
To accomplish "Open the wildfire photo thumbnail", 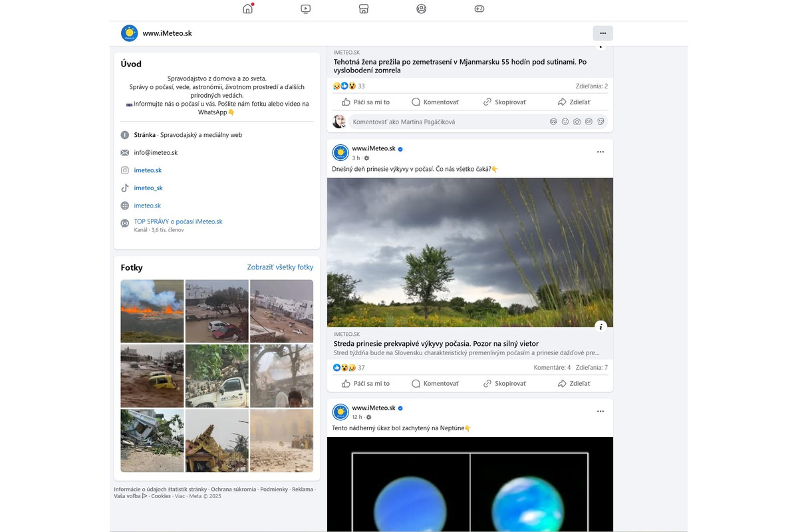I will coord(152,311).
